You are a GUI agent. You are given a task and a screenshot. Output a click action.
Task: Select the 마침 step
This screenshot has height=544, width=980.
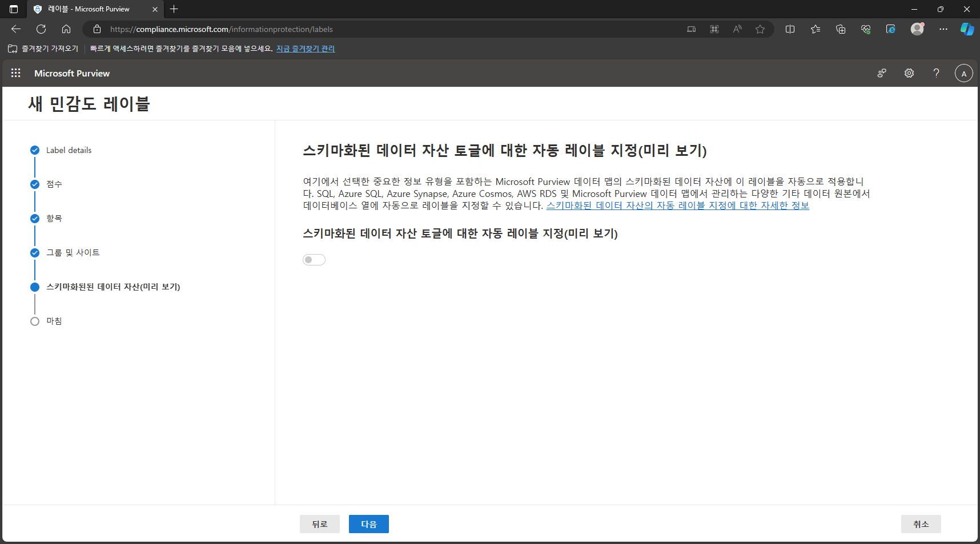coord(54,321)
